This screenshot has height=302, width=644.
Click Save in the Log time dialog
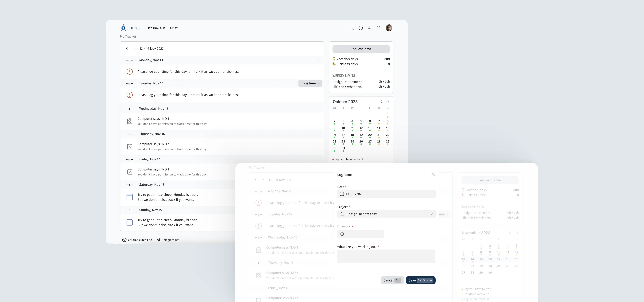(x=420, y=280)
